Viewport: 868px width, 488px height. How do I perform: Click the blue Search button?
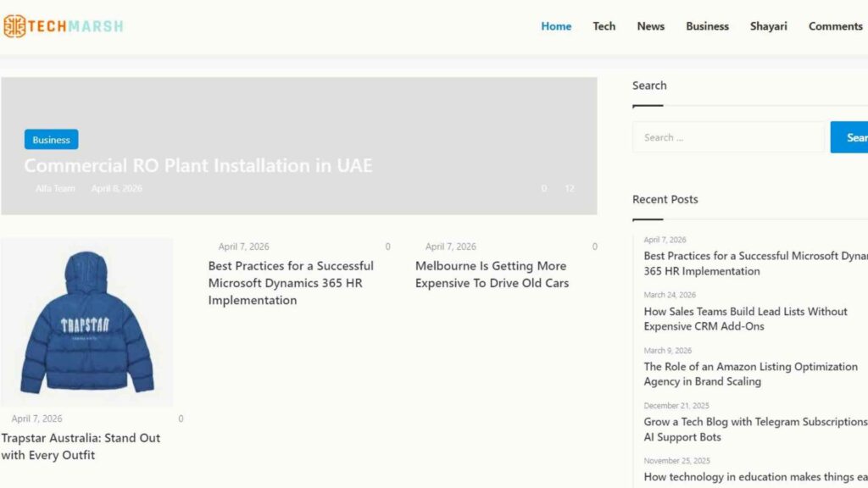tap(849, 137)
